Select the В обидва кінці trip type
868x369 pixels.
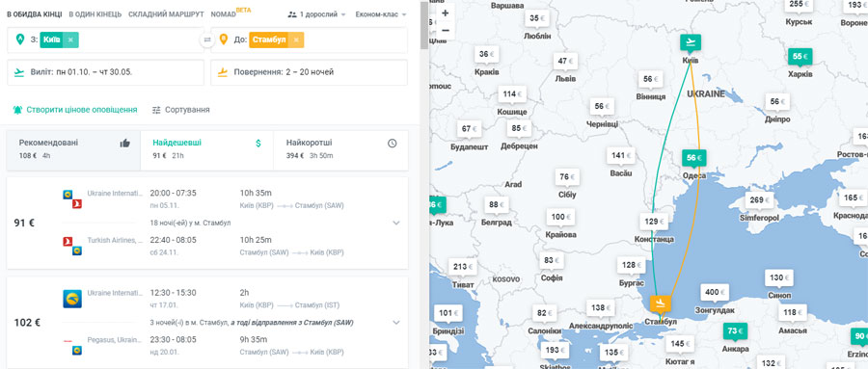35,14
